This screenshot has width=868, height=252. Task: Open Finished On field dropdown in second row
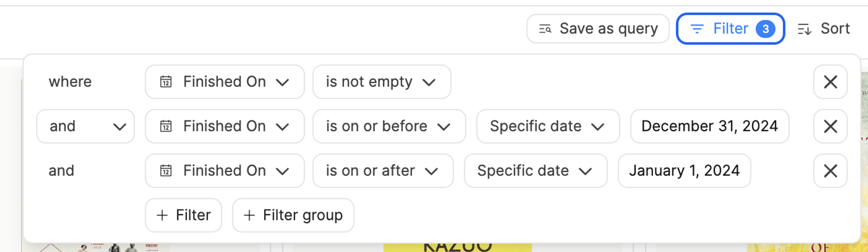point(225,126)
